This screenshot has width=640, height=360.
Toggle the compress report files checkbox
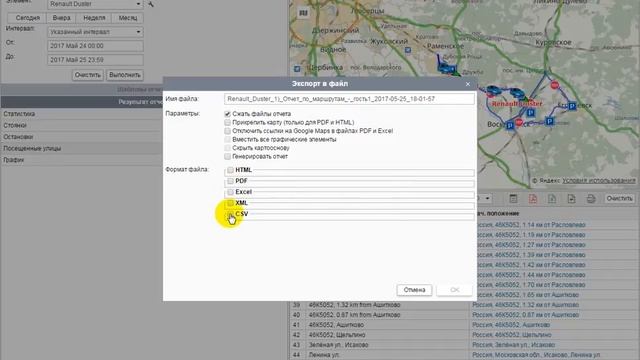point(227,114)
